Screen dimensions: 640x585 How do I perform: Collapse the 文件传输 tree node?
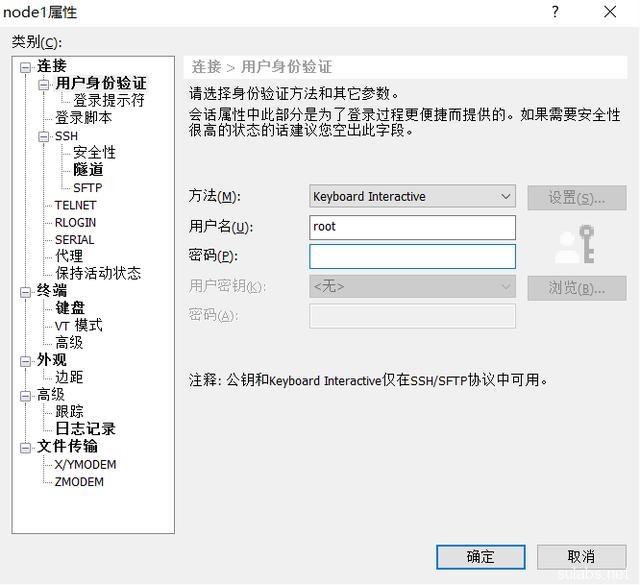[25, 447]
